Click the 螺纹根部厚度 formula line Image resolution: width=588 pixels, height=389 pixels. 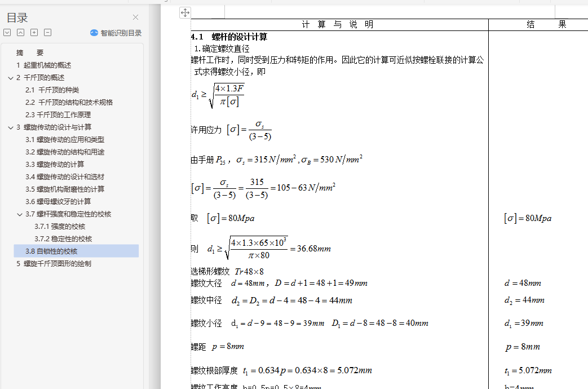[x=281, y=370]
